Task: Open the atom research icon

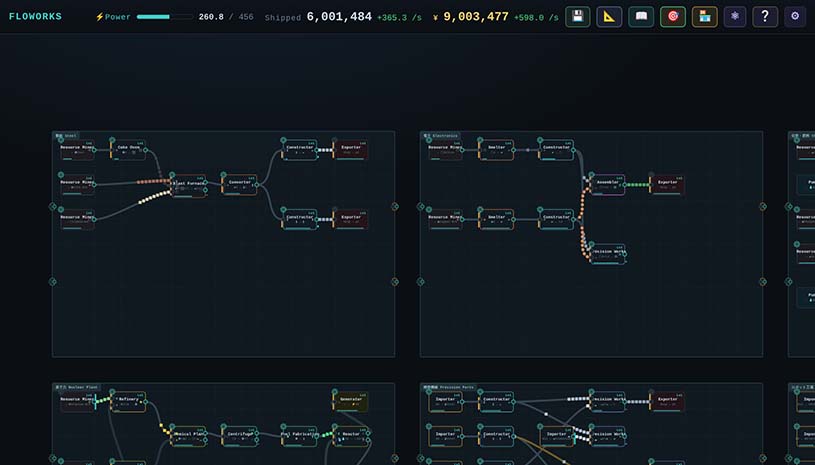Action: 735,17
